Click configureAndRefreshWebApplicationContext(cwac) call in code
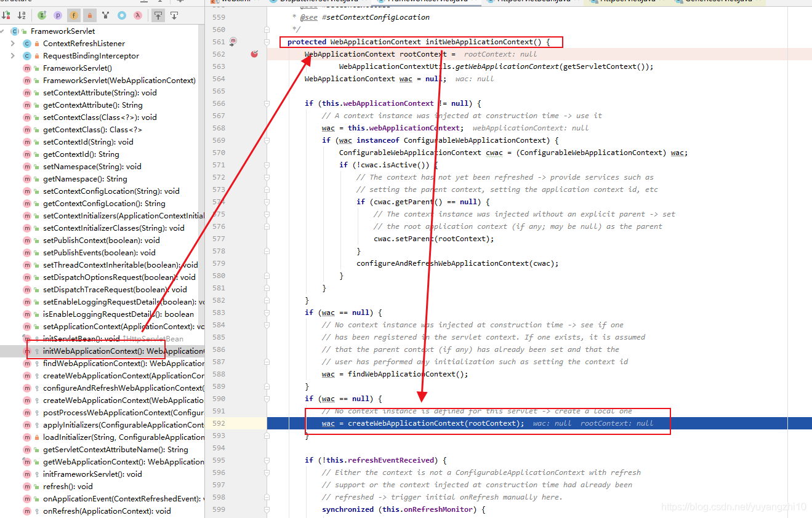The height and width of the screenshot is (518, 812). click(x=457, y=263)
